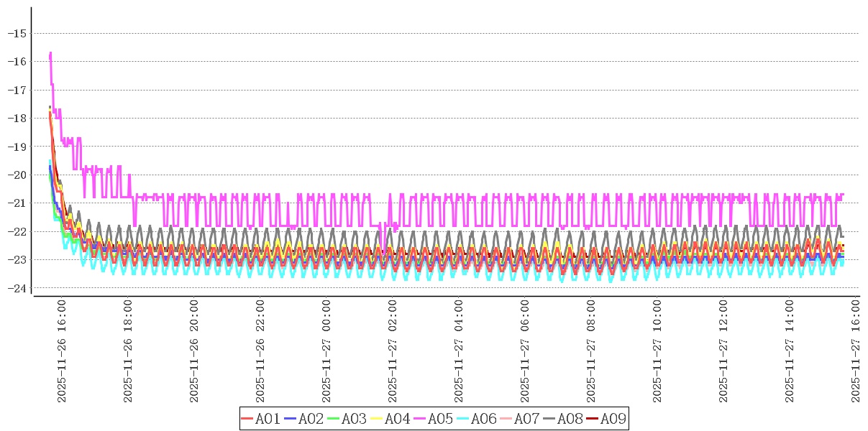The height and width of the screenshot is (431, 868).
Task: Select the 2025-11-27 12:00 axis label
Action: (723, 351)
